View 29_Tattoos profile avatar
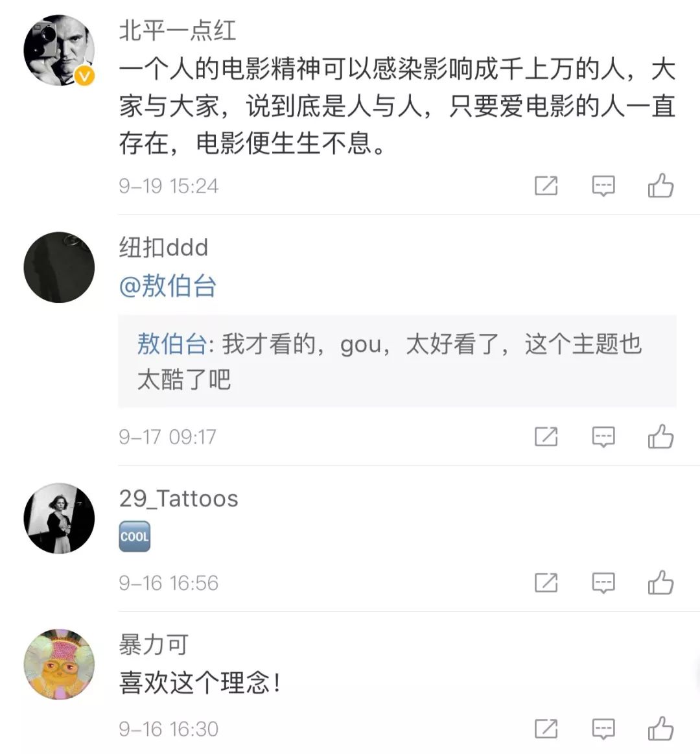The image size is (700, 754). tap(59, 518)
